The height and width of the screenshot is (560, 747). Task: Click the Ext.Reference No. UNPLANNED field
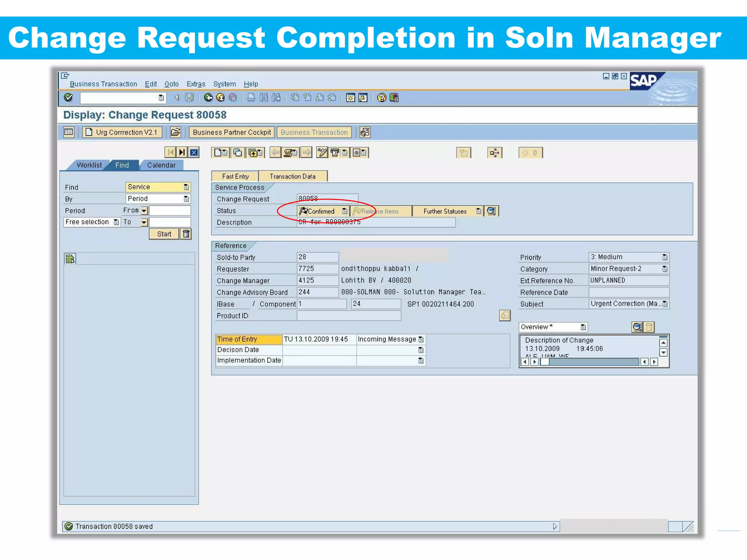tap(629, 280)
